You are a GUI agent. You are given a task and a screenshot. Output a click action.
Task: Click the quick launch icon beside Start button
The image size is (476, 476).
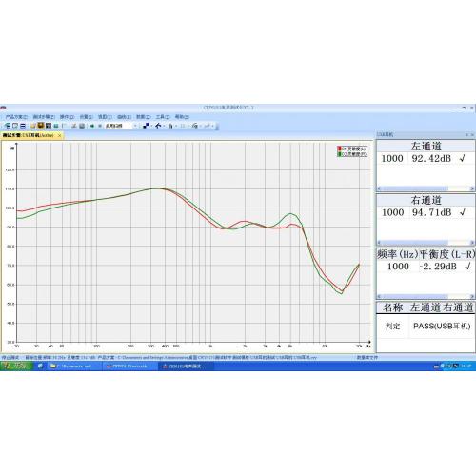pos(40,367)
